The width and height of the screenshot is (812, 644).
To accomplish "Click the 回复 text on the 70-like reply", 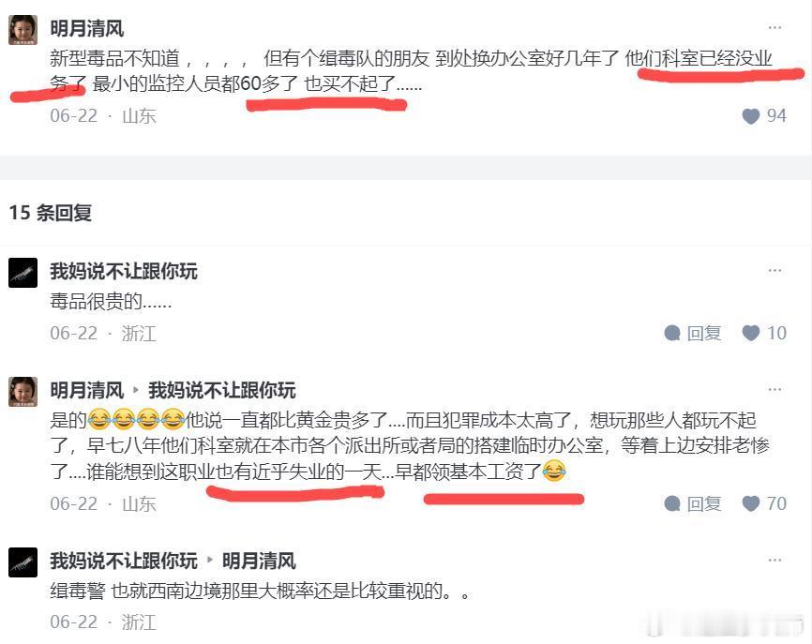I will tap(704, 503).
